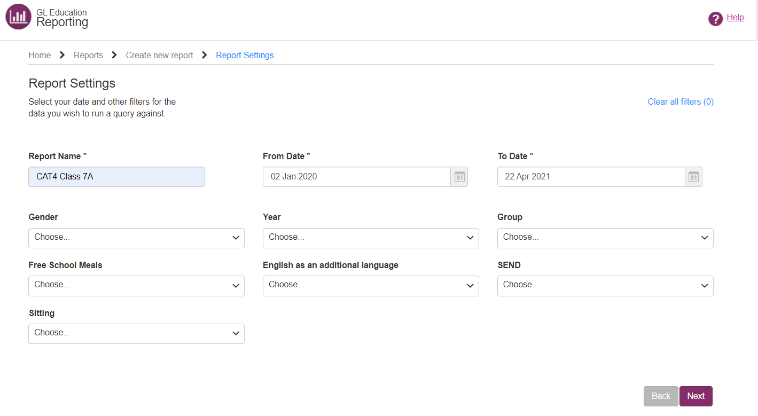Screen dimensions: 758x416
Task: Click the GL Education Reporting logo icon
Action: click(x=18, y=18)
